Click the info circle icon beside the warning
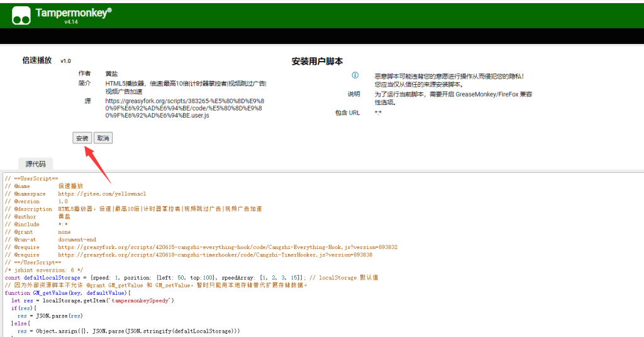This screenshot has height=337, width=644. coord(355,75)
